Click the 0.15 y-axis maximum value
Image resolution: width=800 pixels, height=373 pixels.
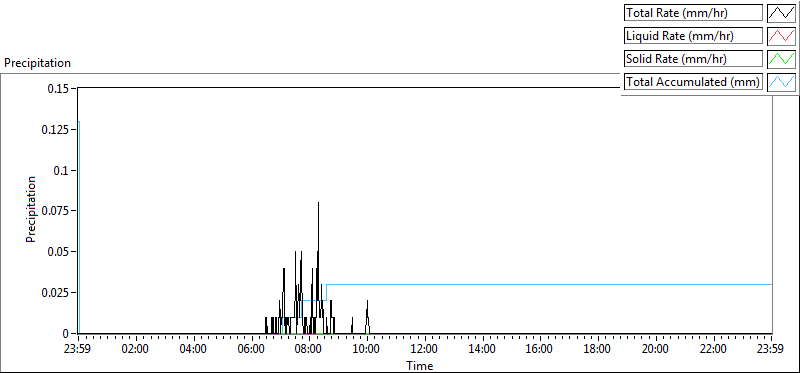[x=58, y=88]
